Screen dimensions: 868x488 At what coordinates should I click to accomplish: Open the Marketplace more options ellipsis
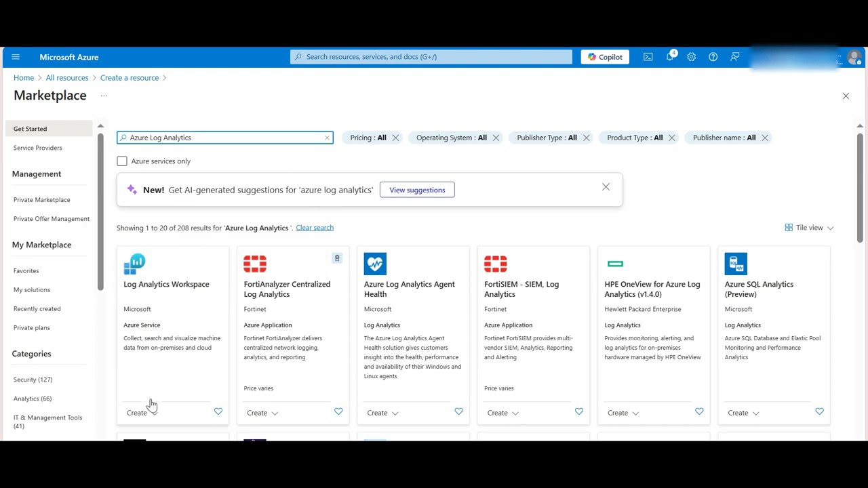tap(104, 96)
